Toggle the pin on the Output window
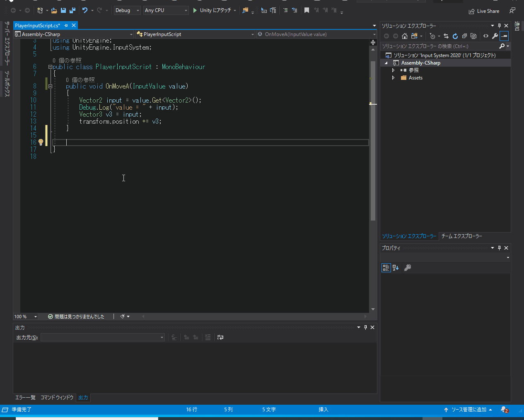 point(365,327)
